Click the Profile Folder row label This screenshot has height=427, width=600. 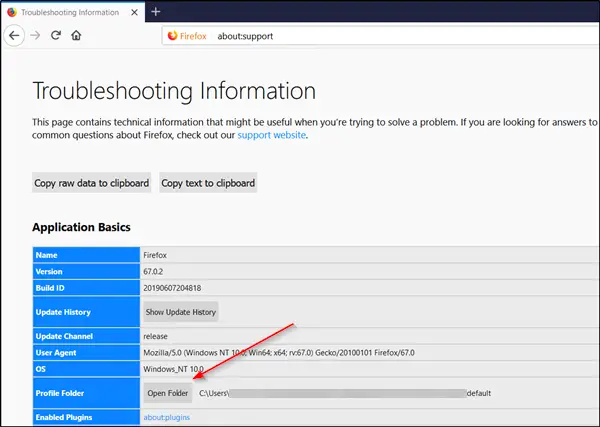coord(60,393)
